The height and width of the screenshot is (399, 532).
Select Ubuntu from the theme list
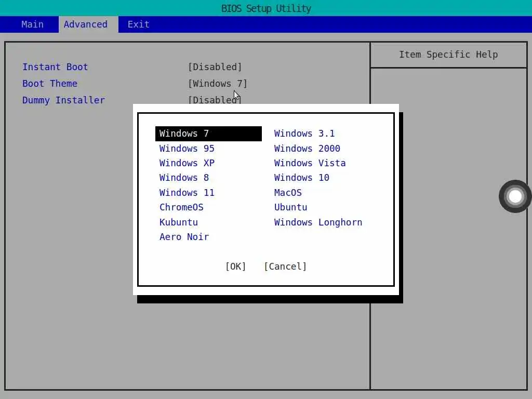coord(291,207)
